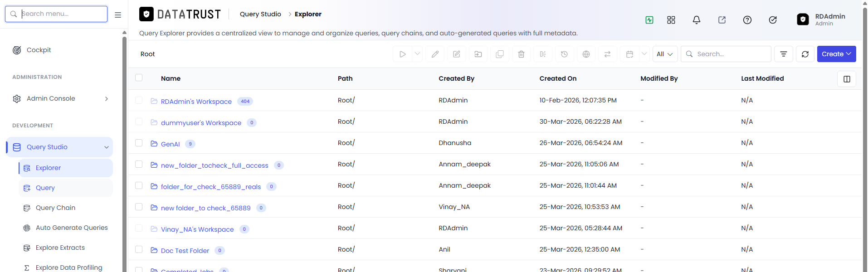Open the dummyuser's Workspace folder link
This screenshot has width=868, height=272.
tap(201, 123)
